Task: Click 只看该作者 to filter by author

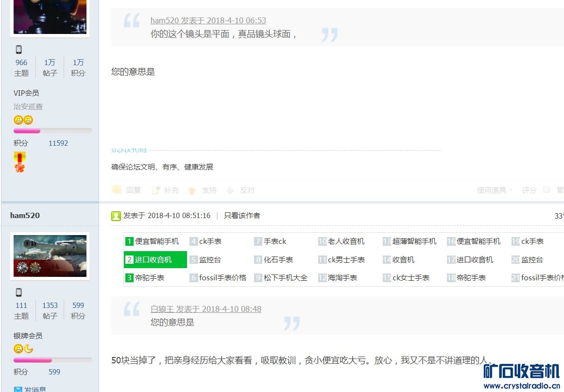Action: click(x=242, y=215)
